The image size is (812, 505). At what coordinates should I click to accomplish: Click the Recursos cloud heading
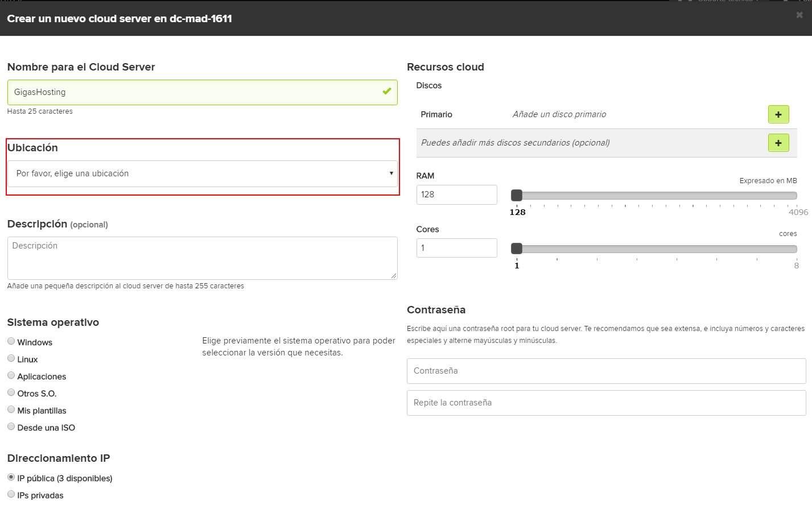(446, 67)
